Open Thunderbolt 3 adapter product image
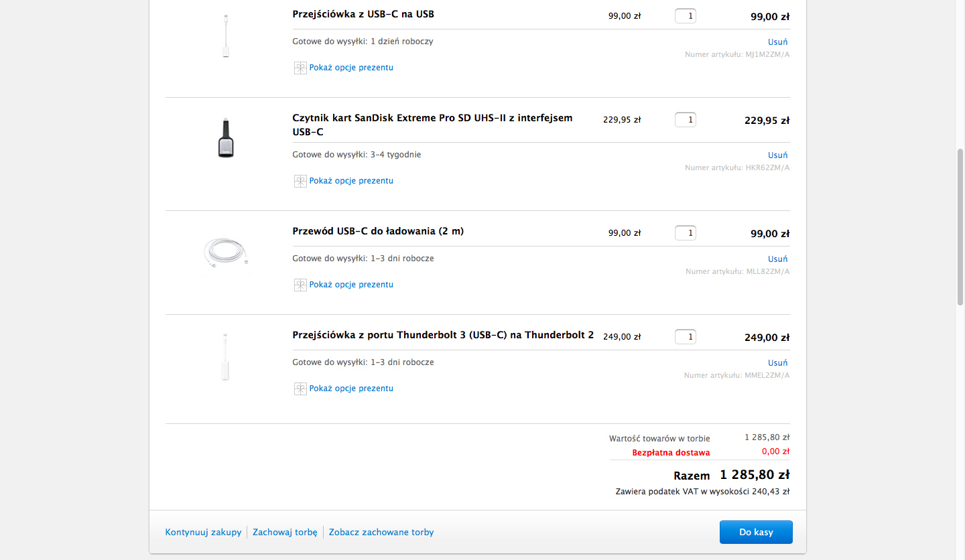 tap(226, 356)
